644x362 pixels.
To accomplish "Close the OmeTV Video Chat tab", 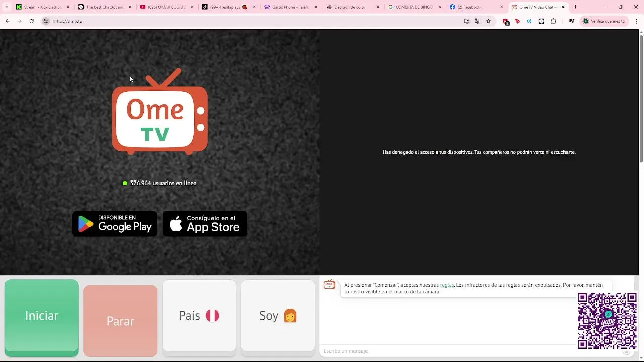I will point(563,7).
